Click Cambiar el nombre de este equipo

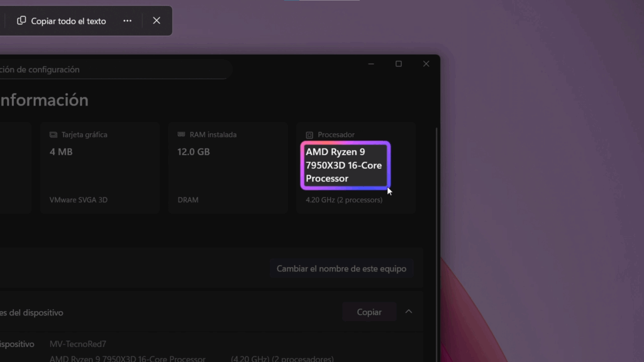[x=341, y=269]
